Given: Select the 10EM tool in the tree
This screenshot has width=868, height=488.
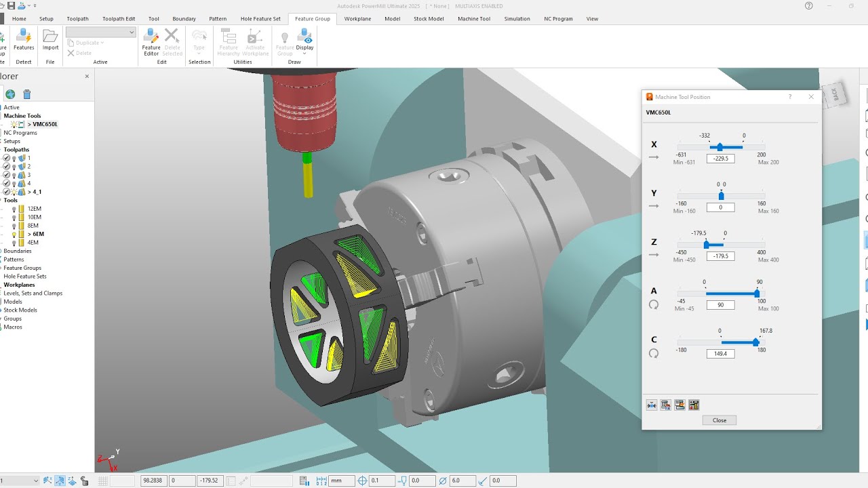Looking at the screenshot, I should [33, 217].
